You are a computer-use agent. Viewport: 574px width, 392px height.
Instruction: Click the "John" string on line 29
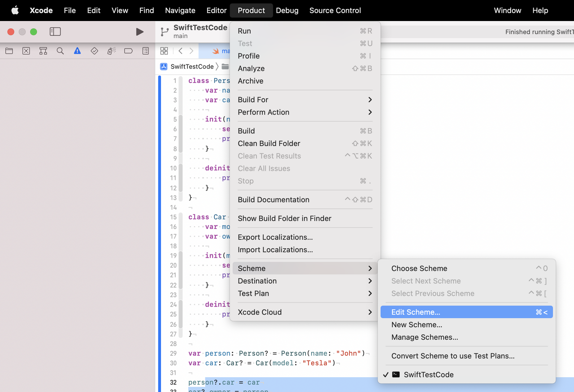[349, 353]
